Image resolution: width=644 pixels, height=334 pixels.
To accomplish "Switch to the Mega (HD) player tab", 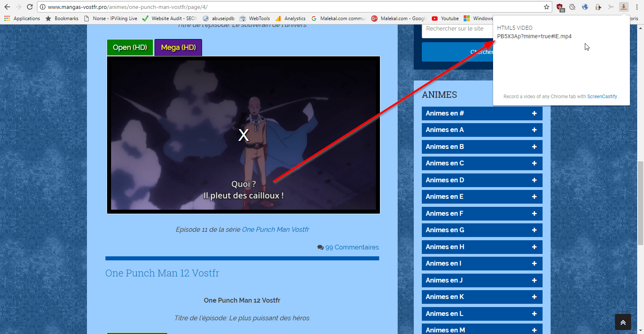I will pyautogui.click(x=178, y=47).
